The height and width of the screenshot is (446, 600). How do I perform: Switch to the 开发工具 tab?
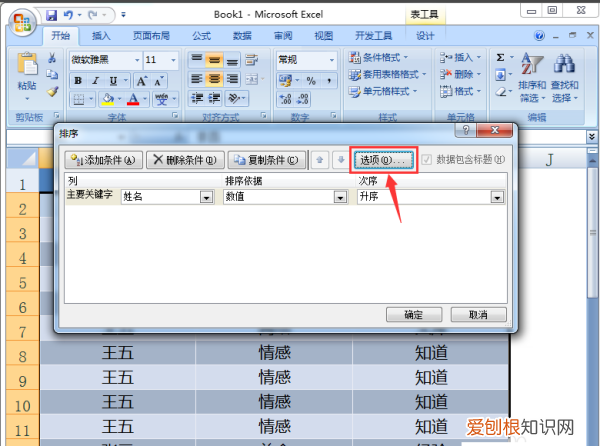pyautogui.click(x=373, y=36)
